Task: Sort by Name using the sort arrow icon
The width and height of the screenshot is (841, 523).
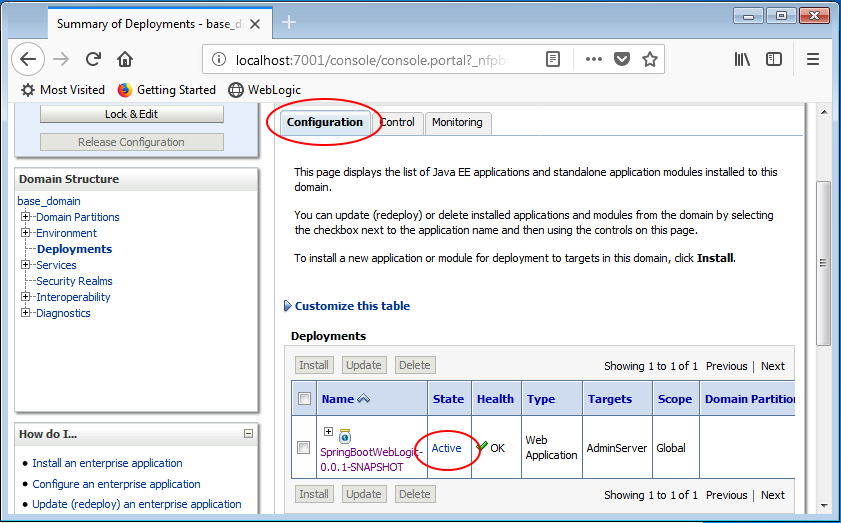Action: coord(364,399)
